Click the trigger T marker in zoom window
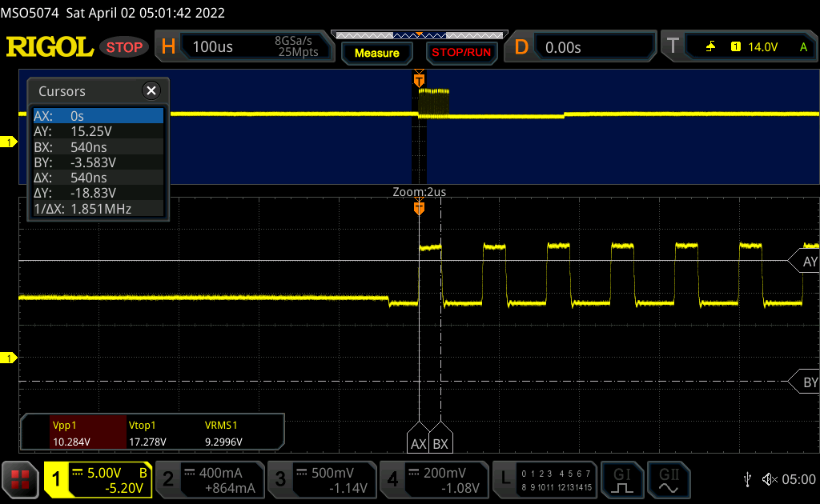The width and height of the screenshot is (820, 504). (419, 208)
